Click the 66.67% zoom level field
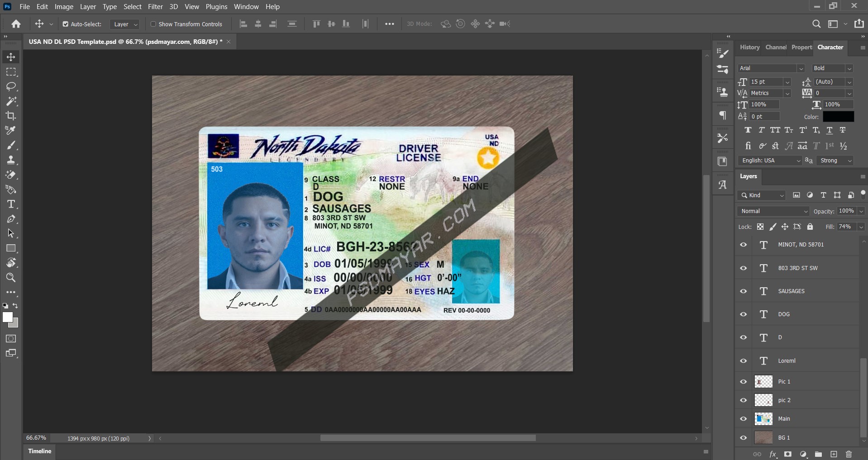Image resolution: width=868 pixels, height=460 pixels. [36, 438]
